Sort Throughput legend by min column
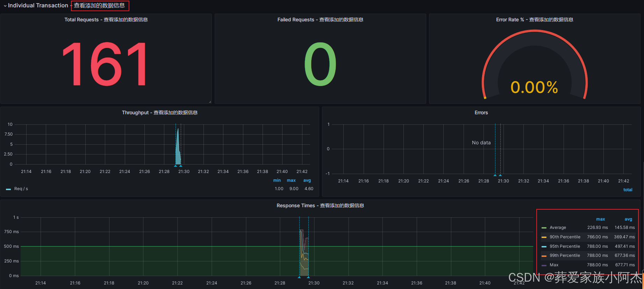This screenshot has width=644, height=289. (x=277, y=180)
